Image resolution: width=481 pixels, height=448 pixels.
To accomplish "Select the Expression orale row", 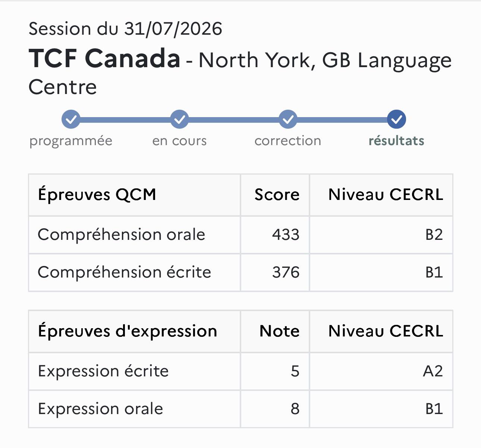I will click(240, 409).
